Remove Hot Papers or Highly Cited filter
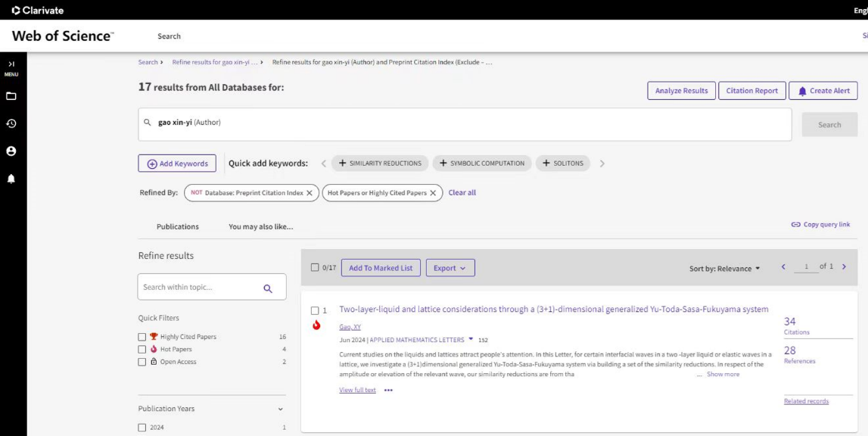868x436 pixels. click(x=433, y=193)
